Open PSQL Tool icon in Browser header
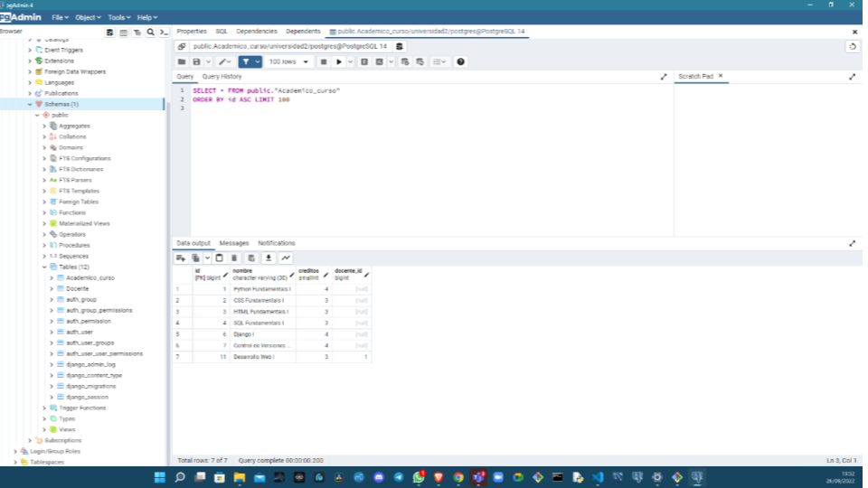Screen dimensions: 868x488 point(164,33)
